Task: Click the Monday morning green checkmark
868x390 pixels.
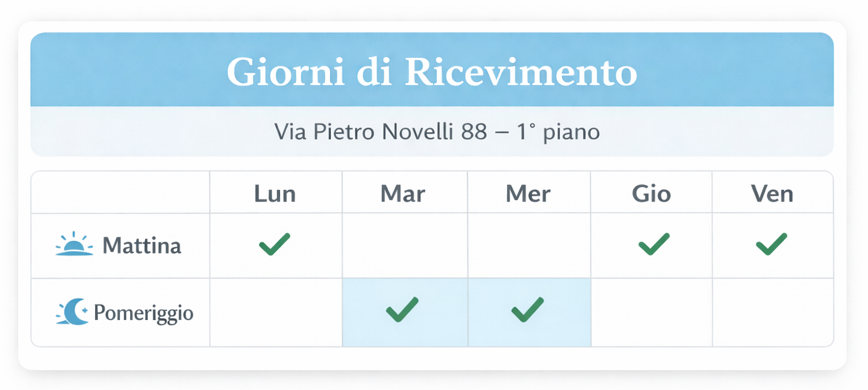Action: click(x=275, y=244)
